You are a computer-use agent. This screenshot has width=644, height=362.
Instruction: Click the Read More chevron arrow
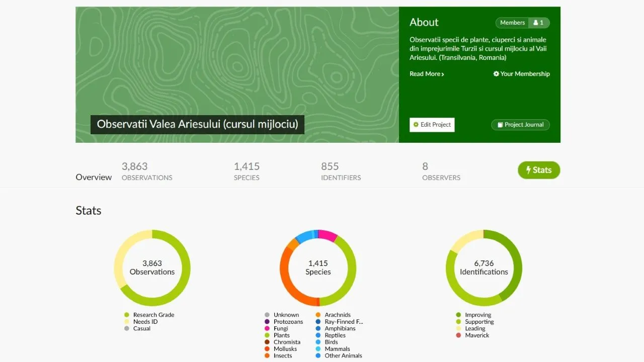pyautogui.click(x=443, y=74)
